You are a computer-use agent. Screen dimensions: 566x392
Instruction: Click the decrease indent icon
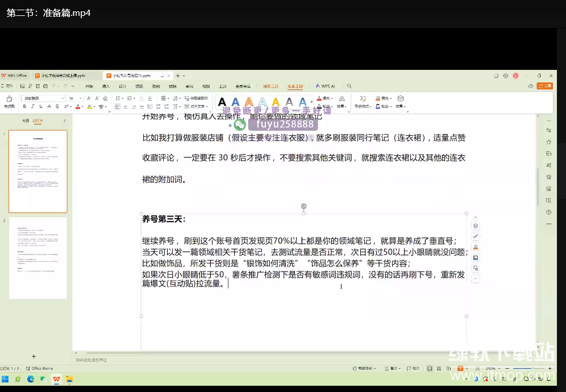(x=142, y=98)
